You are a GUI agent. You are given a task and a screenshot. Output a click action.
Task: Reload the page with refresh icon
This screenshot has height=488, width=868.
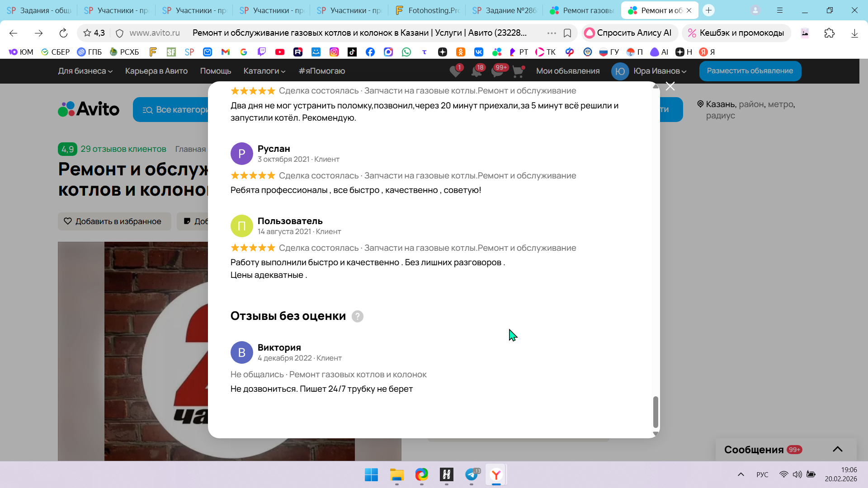(63, 33)
